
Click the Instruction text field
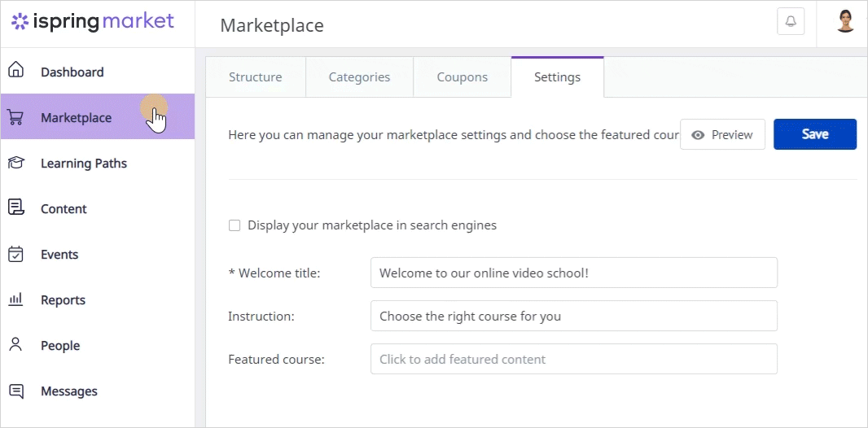click(573, 316)
